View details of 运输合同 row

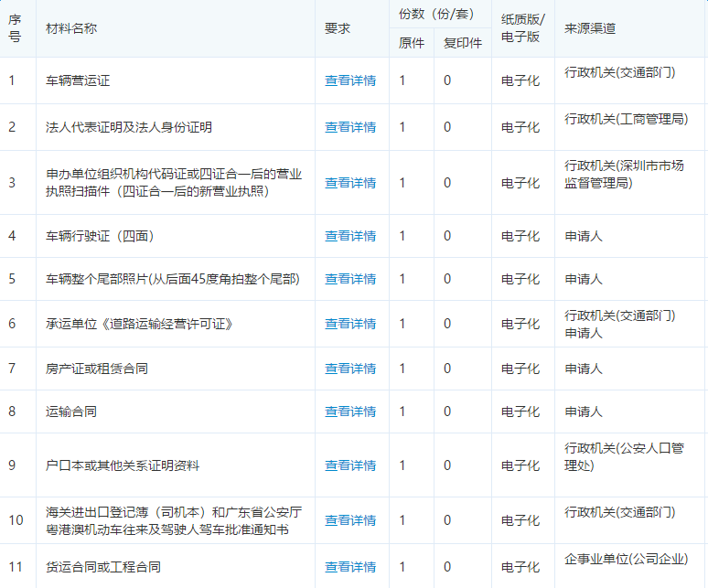tap(350, 412)
